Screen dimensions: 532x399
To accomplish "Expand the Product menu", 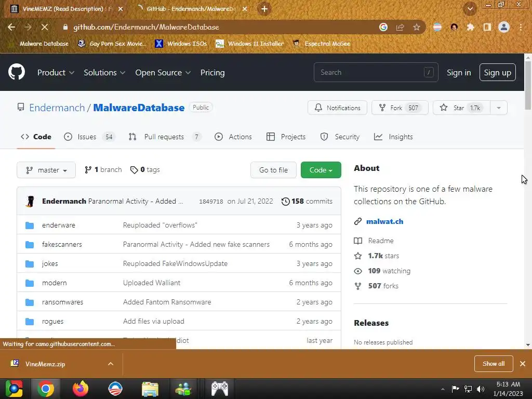I will pos(56,72).
